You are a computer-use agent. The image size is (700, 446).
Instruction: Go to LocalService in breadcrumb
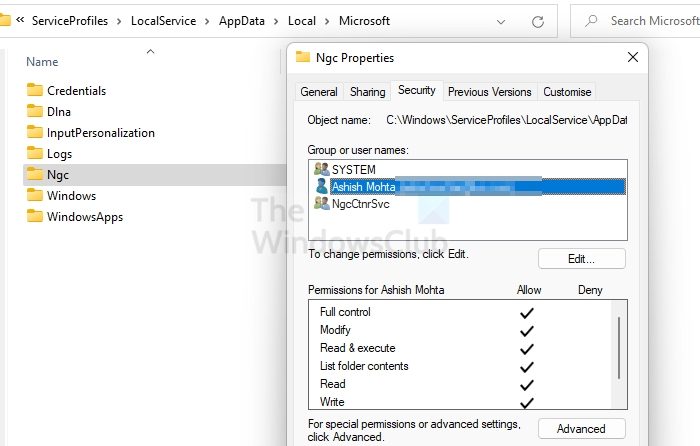click(163, 21)
